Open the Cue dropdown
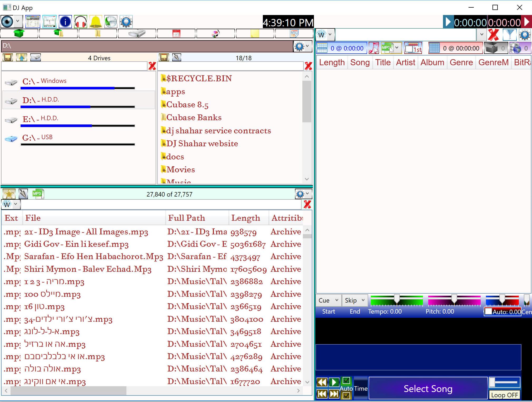The image size is (532, 402). coord(328,300)
